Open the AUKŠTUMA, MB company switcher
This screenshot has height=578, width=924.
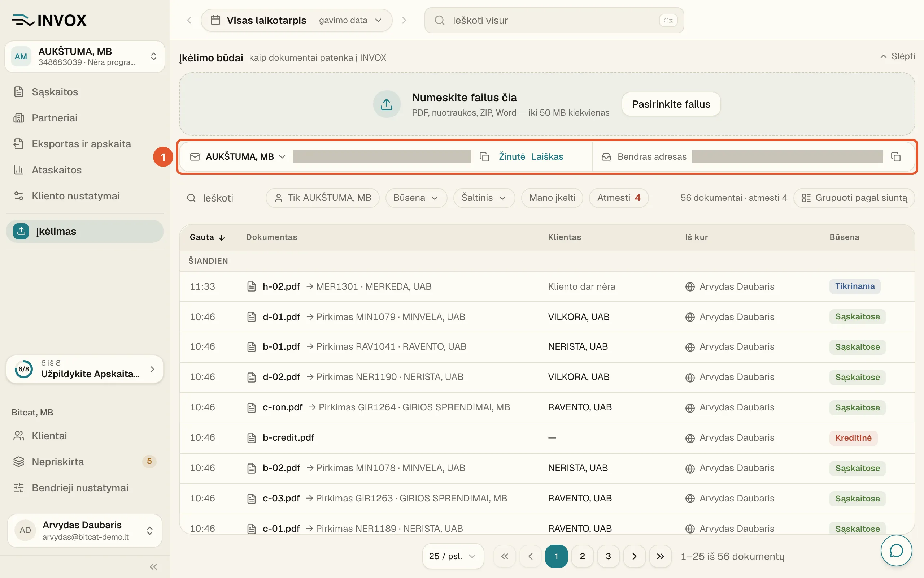pos(85,57)
